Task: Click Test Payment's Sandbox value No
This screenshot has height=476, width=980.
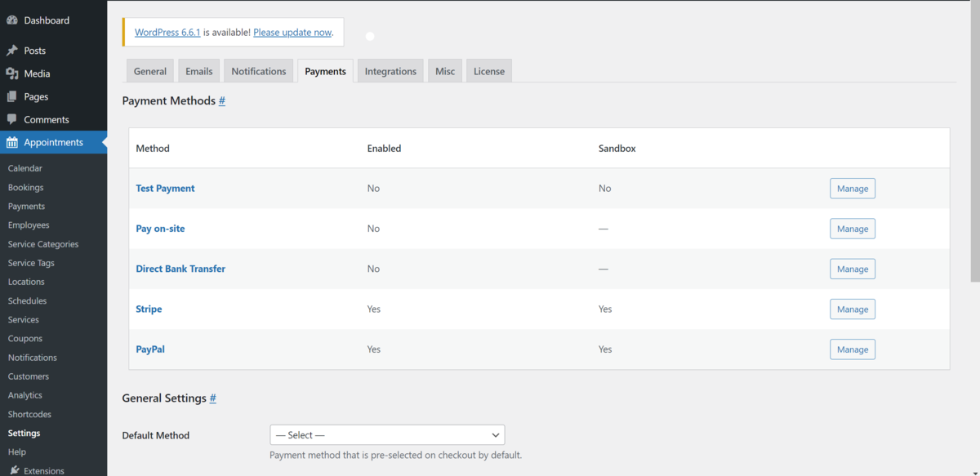Action: click(x=604, y=189)
